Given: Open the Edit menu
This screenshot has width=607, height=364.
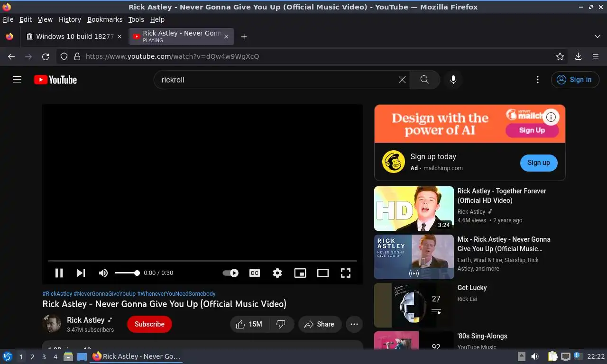Looking at the screenshot, I should tap(26, 19).
